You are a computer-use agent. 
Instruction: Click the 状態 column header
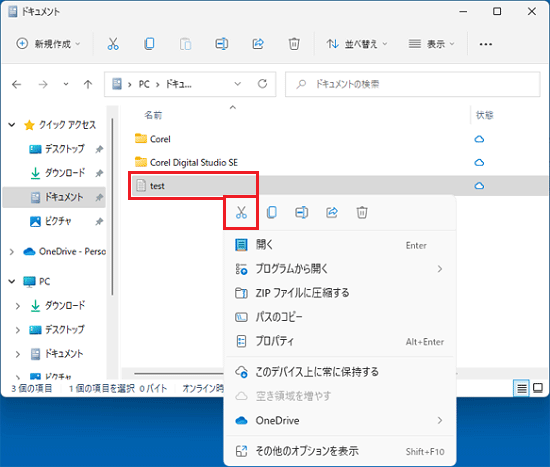[x=485, y=115]
